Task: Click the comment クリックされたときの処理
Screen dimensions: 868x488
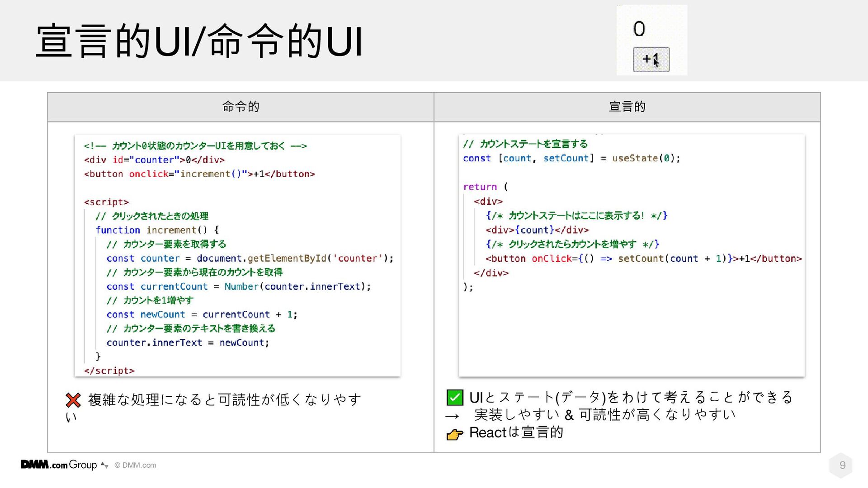Action: pyautogui.click(x=152, y=216)
